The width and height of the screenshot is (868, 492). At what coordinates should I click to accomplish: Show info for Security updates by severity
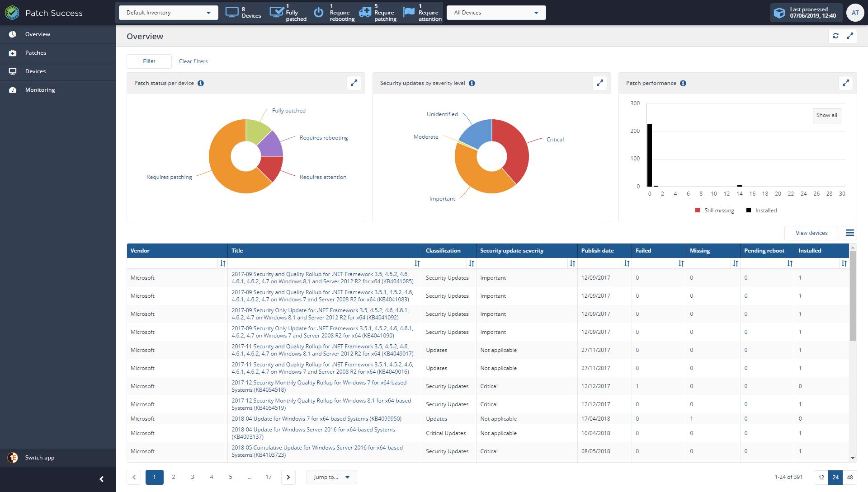(x=472, y=83)
